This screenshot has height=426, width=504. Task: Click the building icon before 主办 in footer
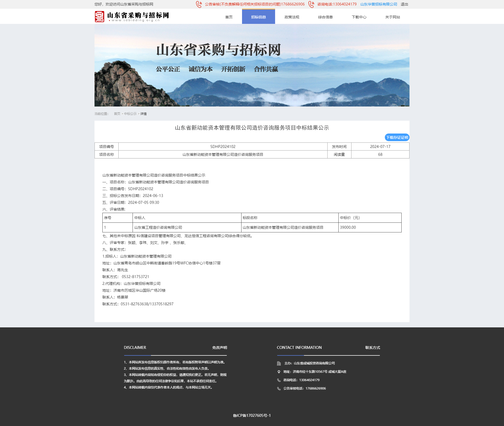coord(279,363)
